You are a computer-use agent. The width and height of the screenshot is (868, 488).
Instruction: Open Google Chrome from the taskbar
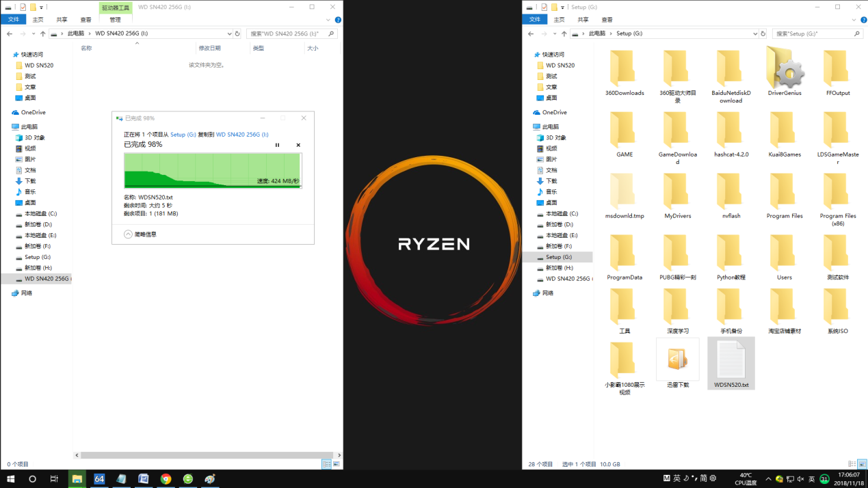[166, 479]
